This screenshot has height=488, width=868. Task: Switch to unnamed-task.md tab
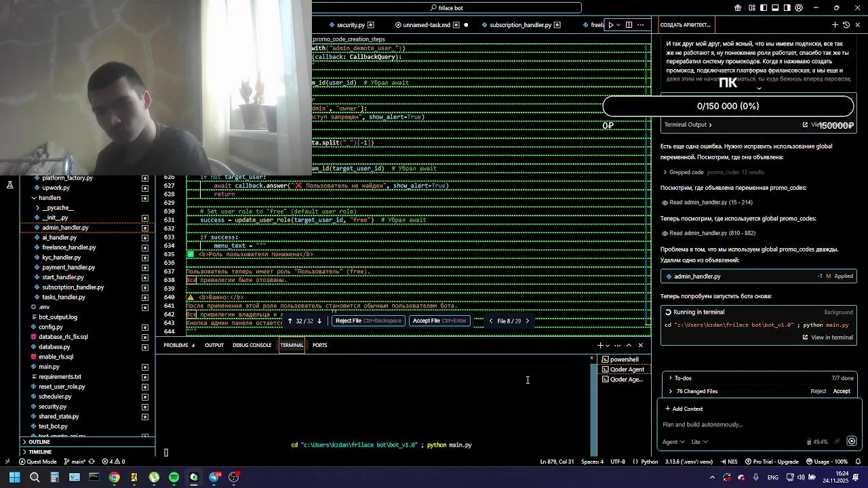pos(426,25)
